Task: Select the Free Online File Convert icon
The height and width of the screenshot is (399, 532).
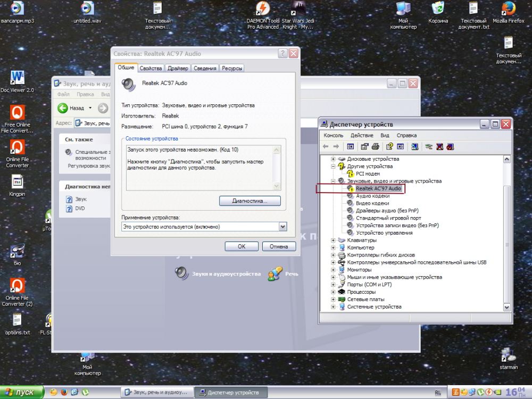Action: pos(18,119)
